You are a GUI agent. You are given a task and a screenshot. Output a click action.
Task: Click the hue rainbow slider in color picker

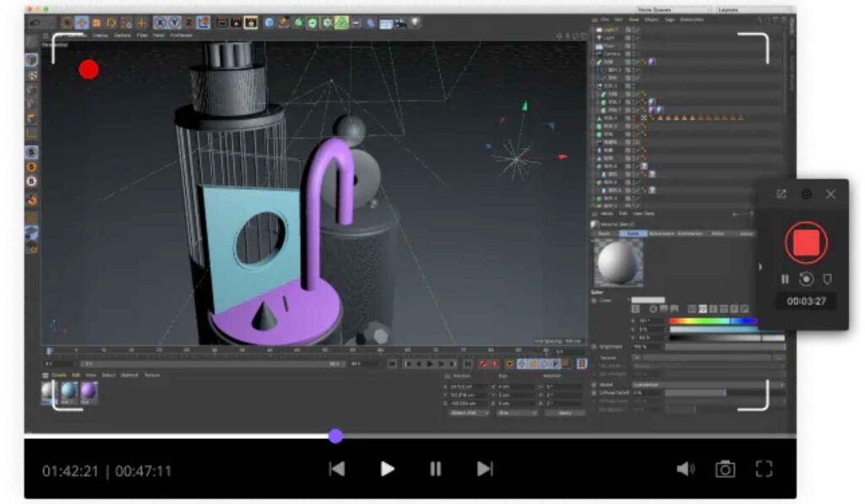(x=713, y=321)
